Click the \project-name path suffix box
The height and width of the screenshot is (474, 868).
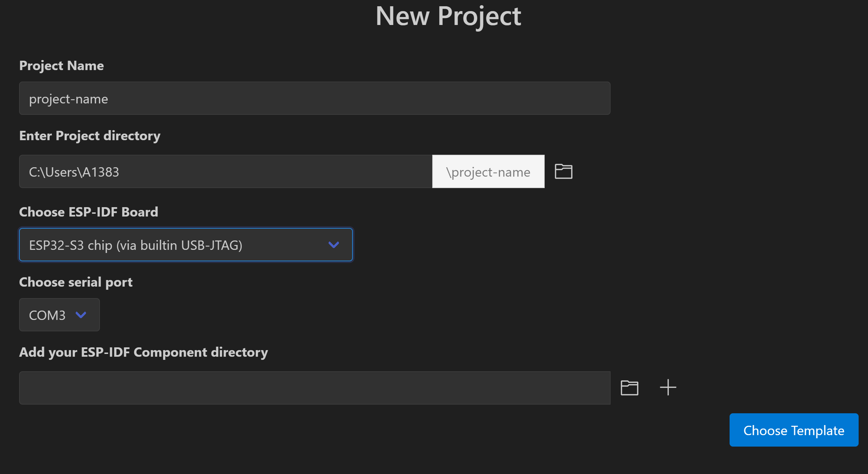click(488, 172)
